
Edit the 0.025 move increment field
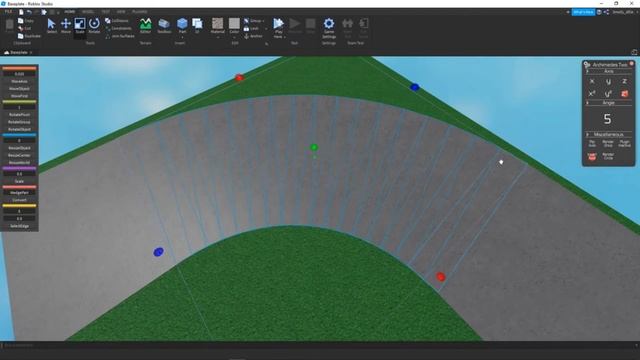coord(20,74)
